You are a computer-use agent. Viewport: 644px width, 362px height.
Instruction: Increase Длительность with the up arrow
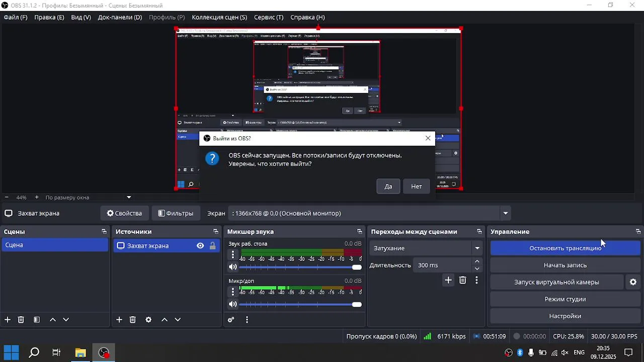pyautogui.click(x=477, y=261)
